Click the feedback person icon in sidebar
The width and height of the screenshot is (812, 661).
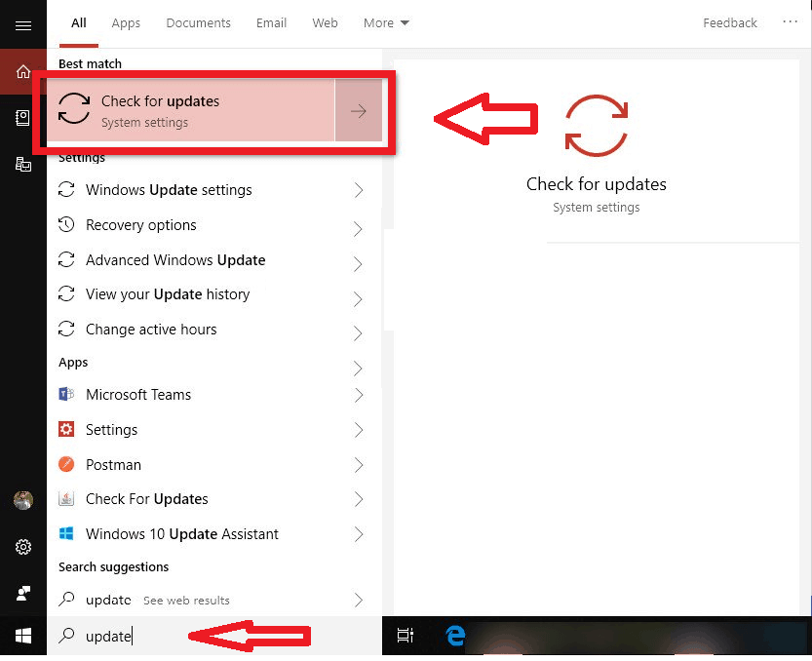tap(23, 593)
